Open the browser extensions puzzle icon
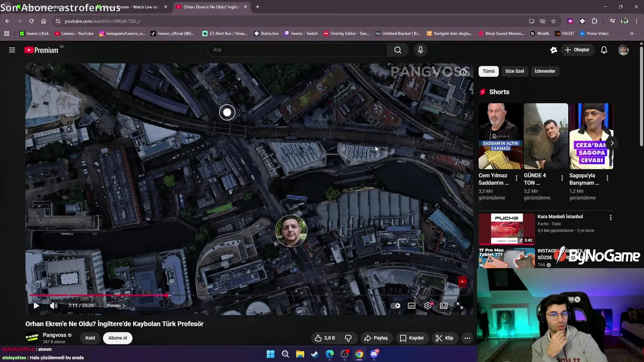The image size is (644, 362). pyautogui.click(x=594, y=21)
